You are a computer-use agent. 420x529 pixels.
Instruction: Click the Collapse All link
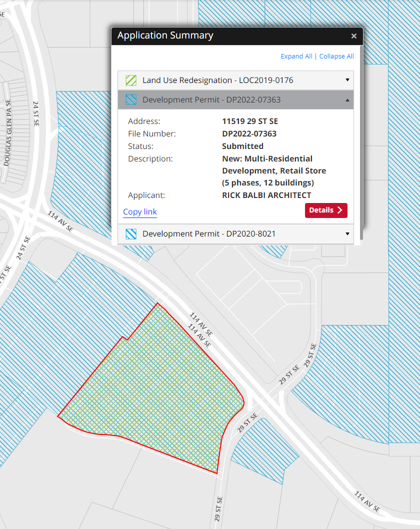pyautogui.click(x=336, y=56)
